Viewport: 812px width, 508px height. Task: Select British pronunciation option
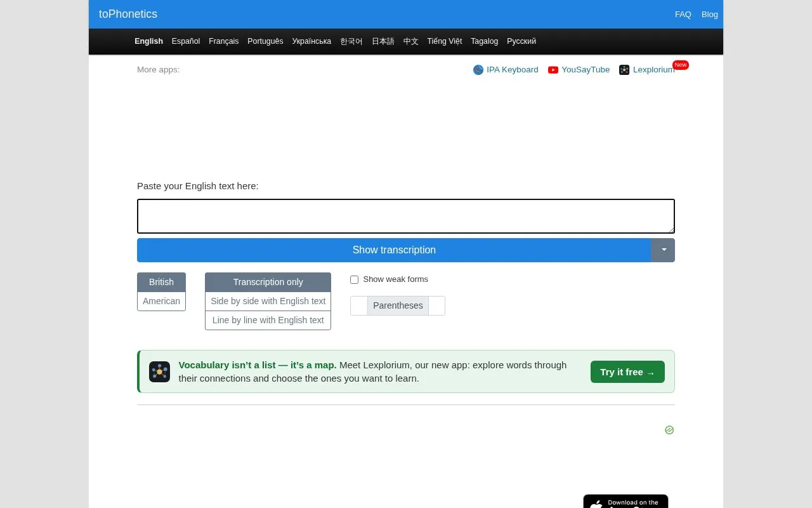(161, 282)
